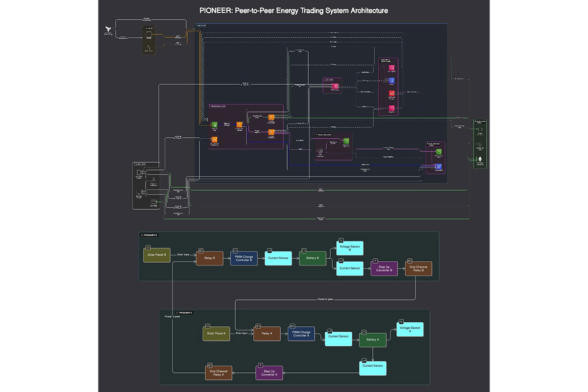588x392 pixels.
Task: Select the green IoT Core icon
Action: point(214,125)
